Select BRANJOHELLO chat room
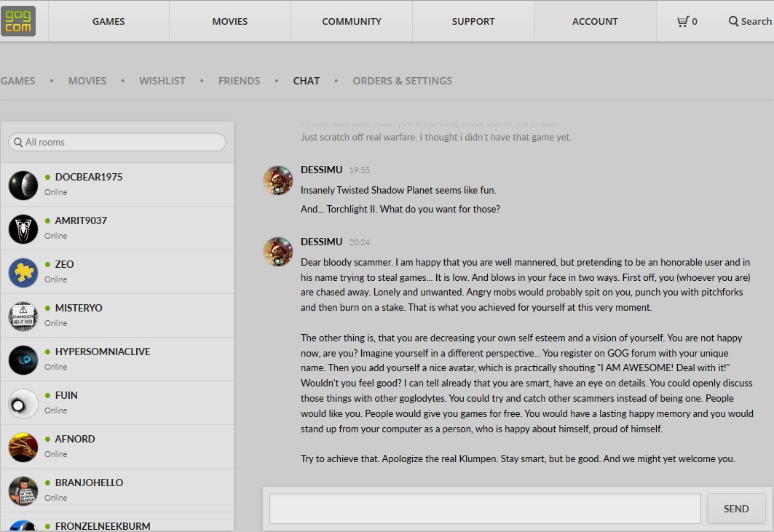Screen dimensions: 774x532 point(117,491)
